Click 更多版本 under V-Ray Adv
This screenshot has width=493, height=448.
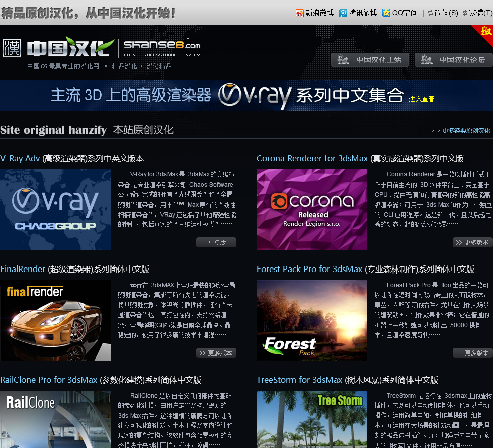216,242
